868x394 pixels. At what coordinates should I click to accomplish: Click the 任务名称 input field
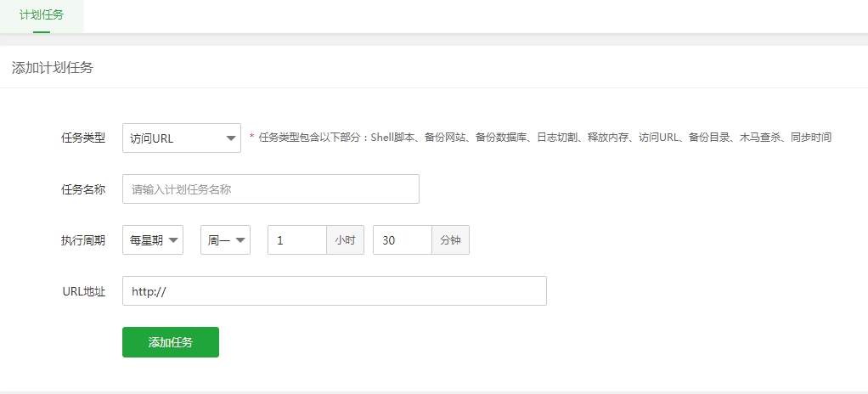tap(270, 189)
